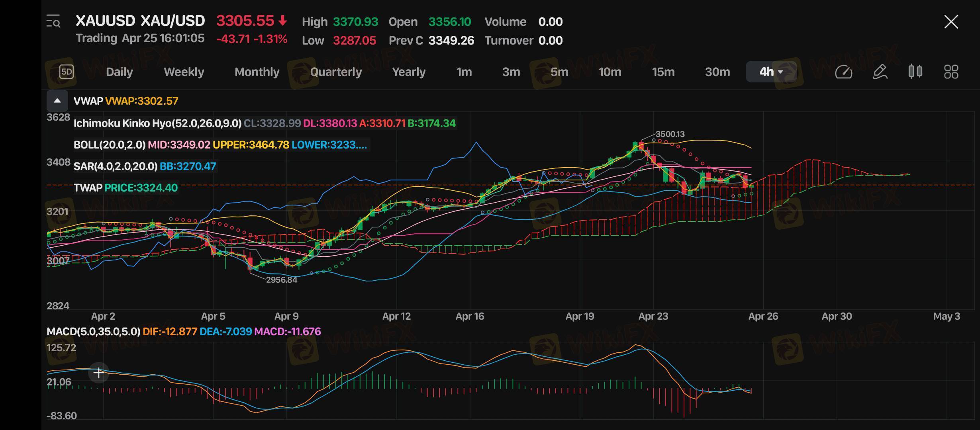This screenshot has width=980, height=430.
Task: Collapse indicator legends with up arrow
Action: point(57,101)
